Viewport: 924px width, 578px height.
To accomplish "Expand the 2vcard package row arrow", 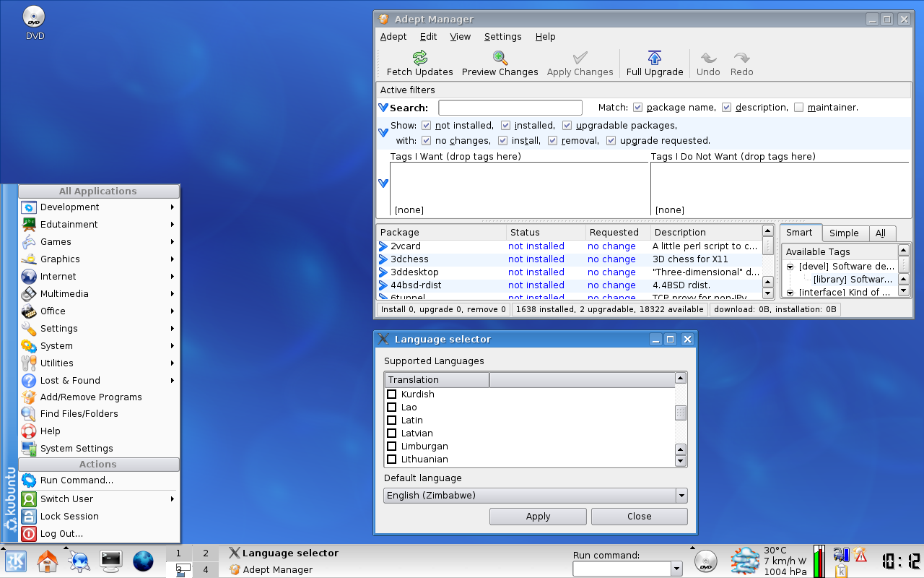I will click(383, 246).
